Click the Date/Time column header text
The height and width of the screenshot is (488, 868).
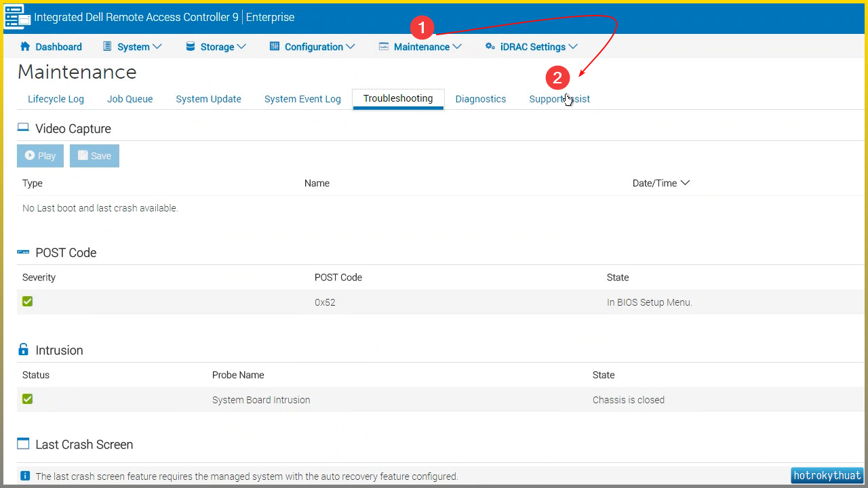(x=654, y=183)
